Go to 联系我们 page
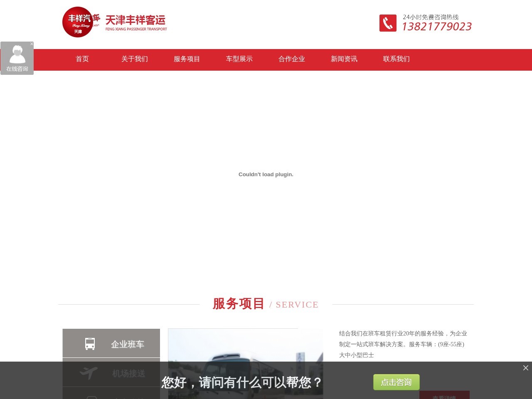 pyautogui.click(x=397, y=59)
